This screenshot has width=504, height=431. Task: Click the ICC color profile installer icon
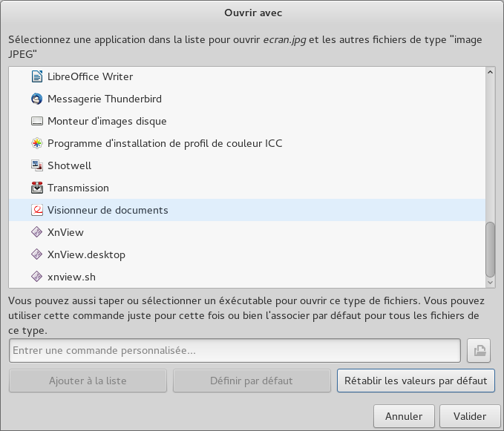[37, 143]
